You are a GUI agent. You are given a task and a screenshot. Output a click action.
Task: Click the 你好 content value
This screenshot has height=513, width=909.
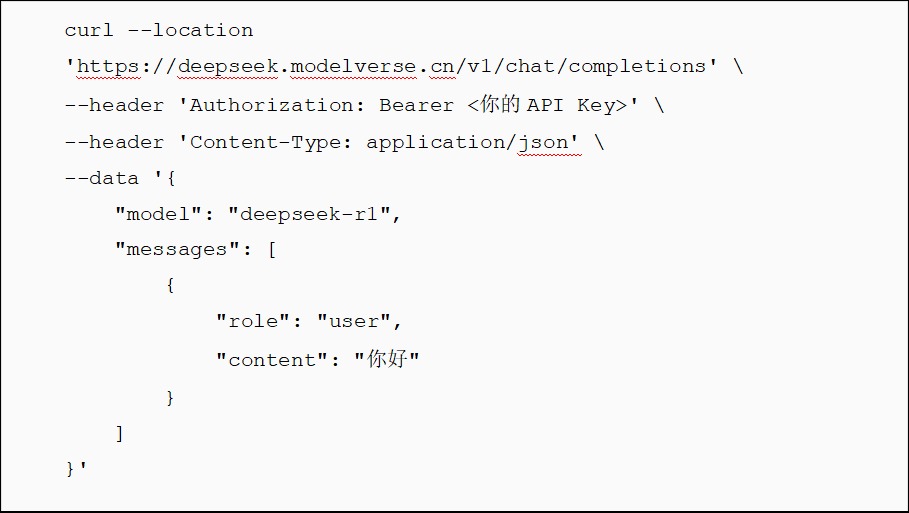(387, 359)
